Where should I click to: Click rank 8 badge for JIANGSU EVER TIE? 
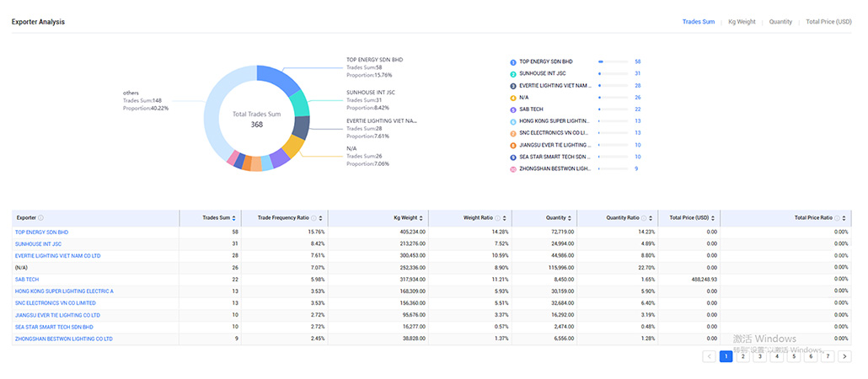(x=513, y=145)
